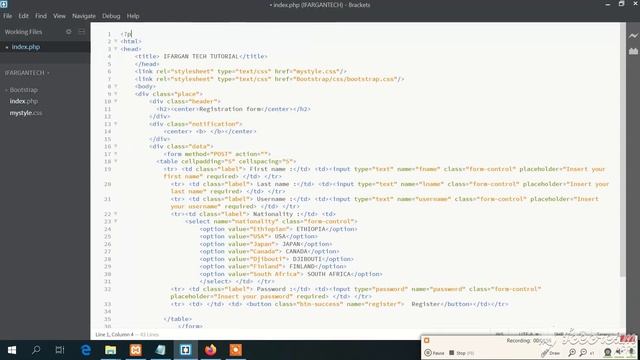640x360 pixels.
Task: Click the closing table tag line 35
Action: (178, 319)
